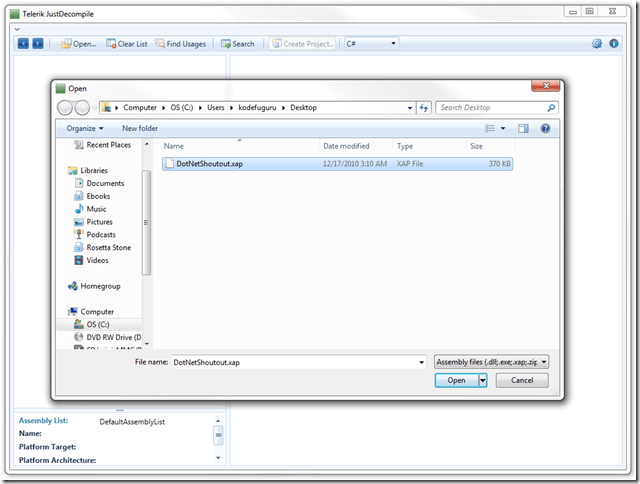Screen dimensions: 640x484
Task: Click navigation pane scroll down arrow
Action: tap(147, 344)
